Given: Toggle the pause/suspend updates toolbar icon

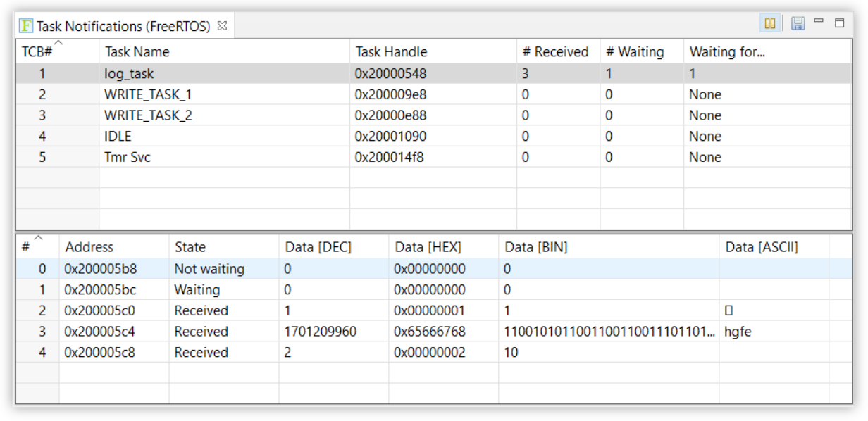Looking at the screenshot, I should (769, 23).
